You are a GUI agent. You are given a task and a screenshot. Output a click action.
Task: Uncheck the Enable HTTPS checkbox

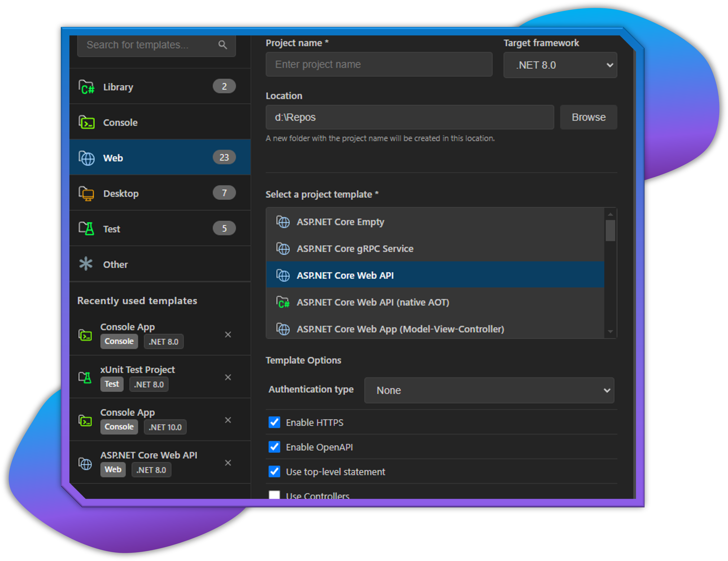click(x=274, y=422)
